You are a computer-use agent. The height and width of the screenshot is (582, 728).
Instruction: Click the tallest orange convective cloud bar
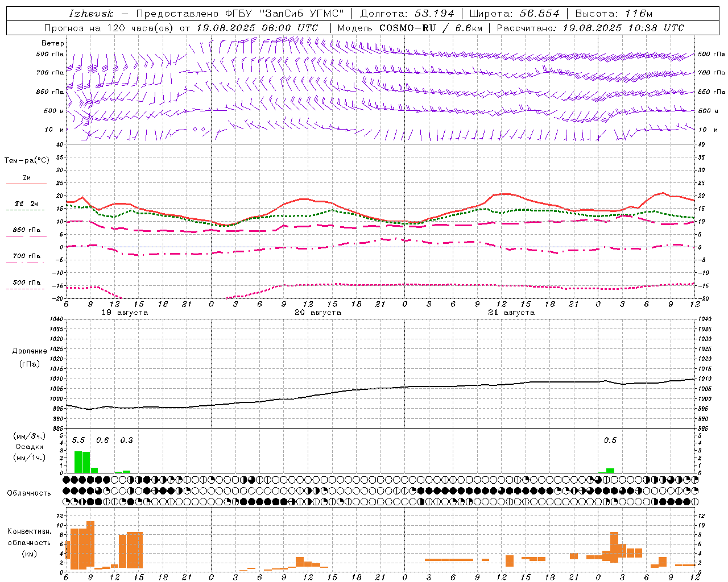[x=90, y=544]
